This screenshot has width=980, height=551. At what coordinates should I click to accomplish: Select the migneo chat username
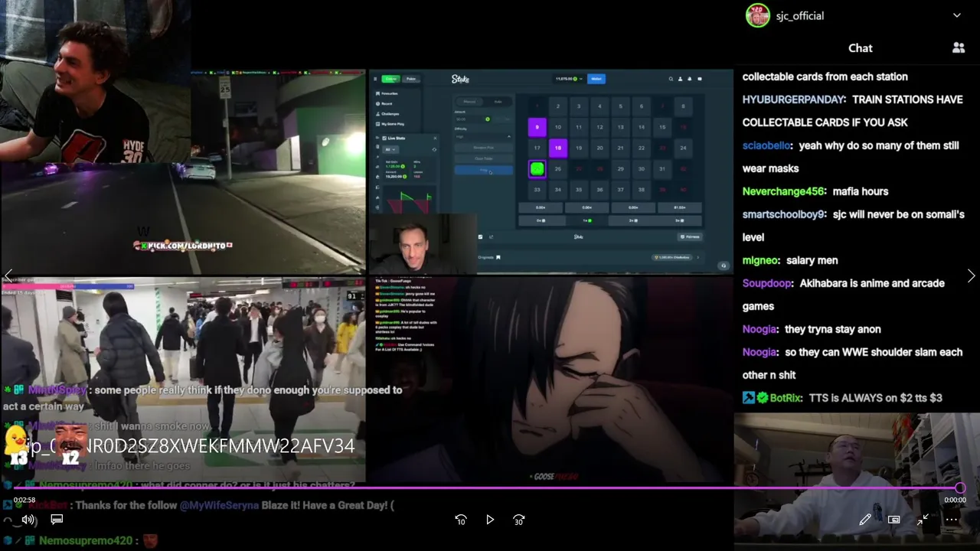tap(761, 260)
